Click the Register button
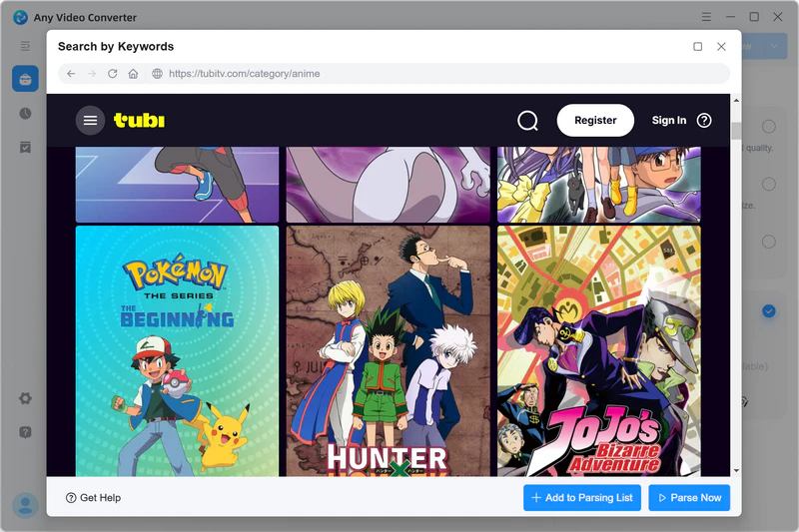The image size is (799, 532). [x=595, y=120]
